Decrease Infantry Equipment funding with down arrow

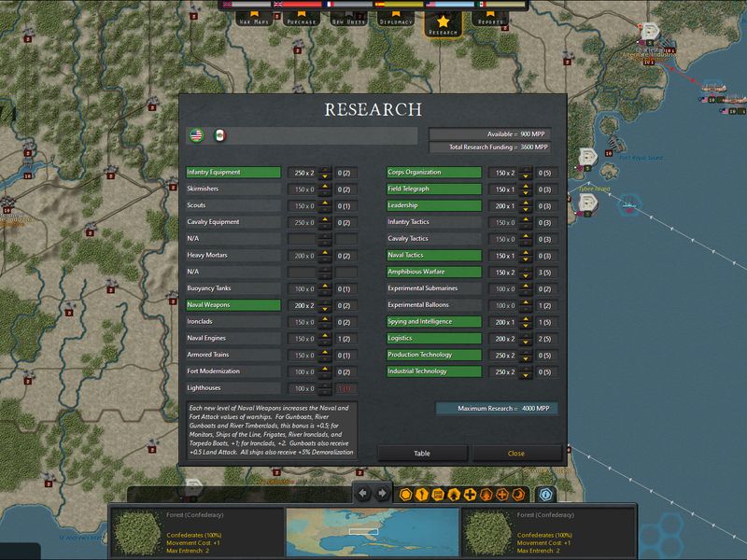click(x=325, y=176)
